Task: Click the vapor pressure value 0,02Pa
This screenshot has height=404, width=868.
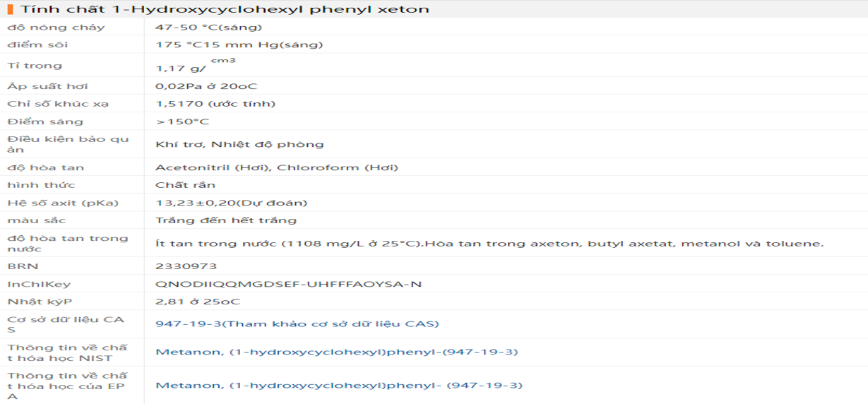Action: pos(206,86)
